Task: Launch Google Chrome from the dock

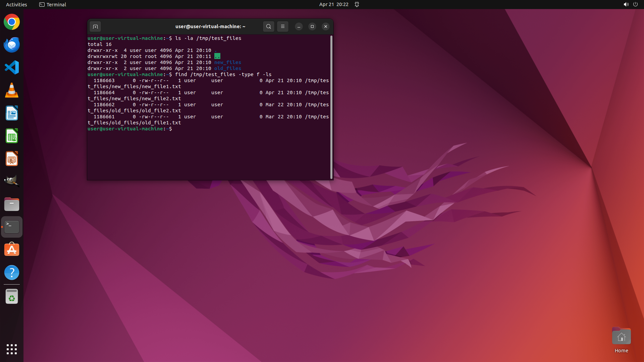Action: (x=12, y=22)
